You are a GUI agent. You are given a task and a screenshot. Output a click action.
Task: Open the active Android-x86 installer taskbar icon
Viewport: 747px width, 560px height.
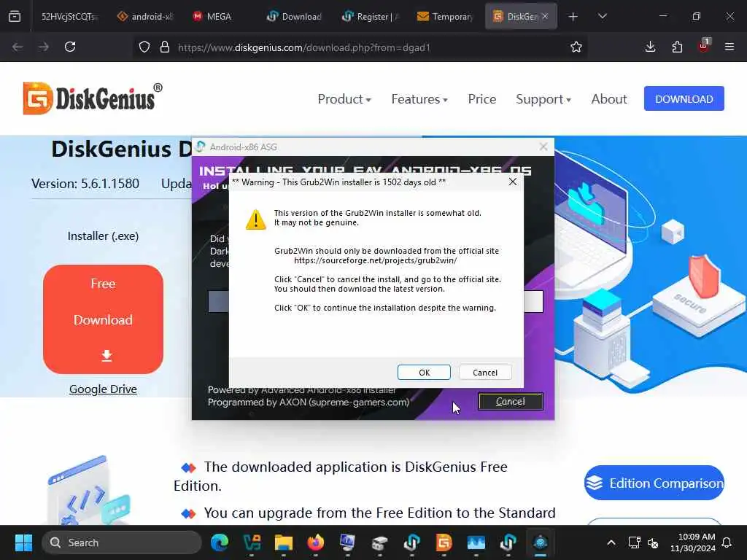tap(541, 542)
